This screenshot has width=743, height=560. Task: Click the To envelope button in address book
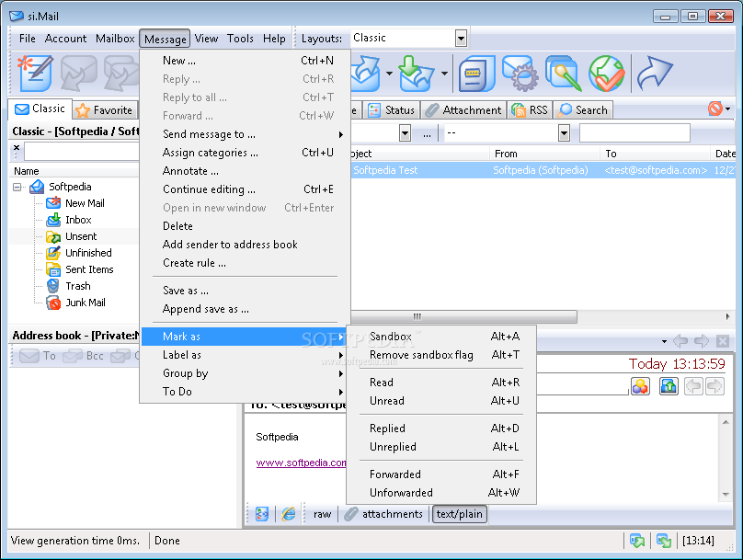[38, 355]
